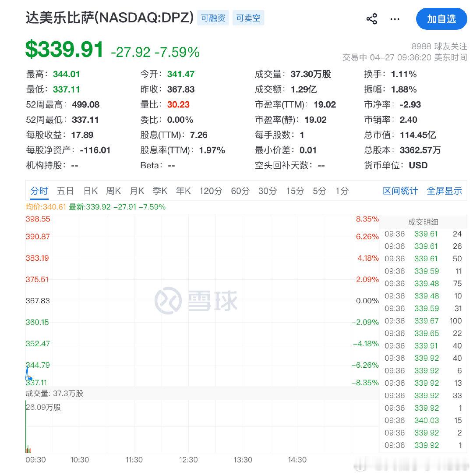Switch to the 15分 chart tab
Image resolution: width=473 pixels, height=476 pixels.
click(x=295, y=191)
